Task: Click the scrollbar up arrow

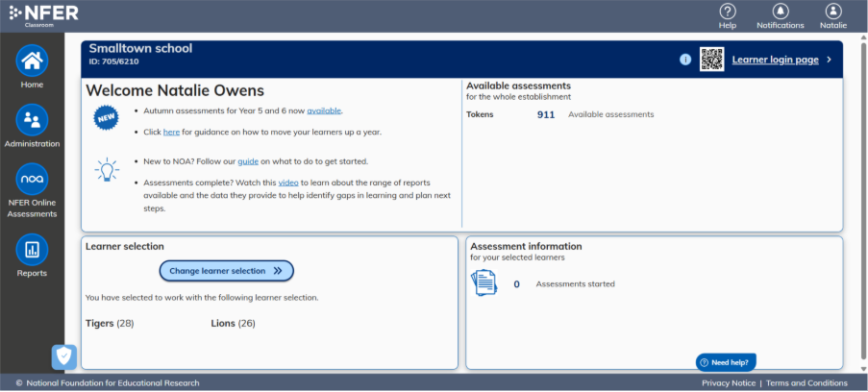Action: click(863, 38)
